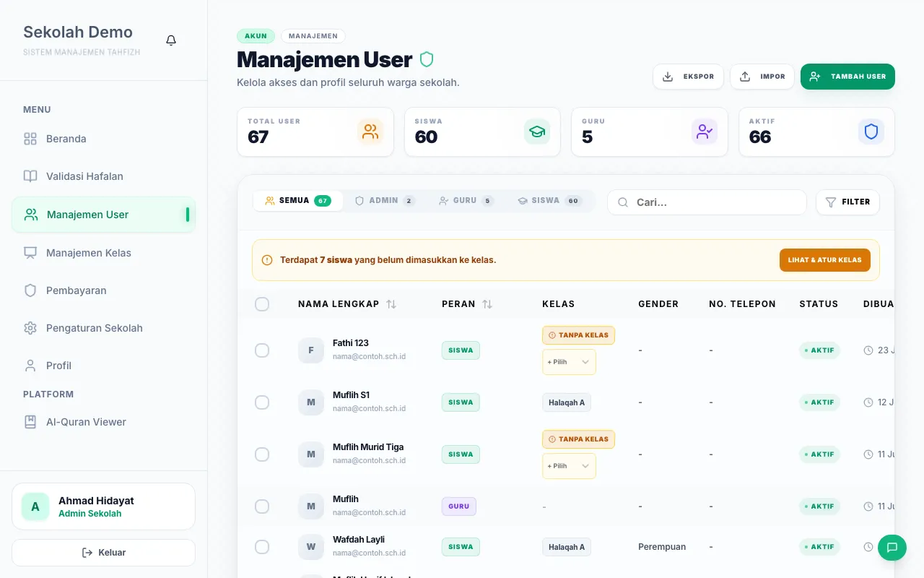Sort by Peran arrows icon
Image resolution: width=924 pixels, height=578 pixels.
pos(487,304)
